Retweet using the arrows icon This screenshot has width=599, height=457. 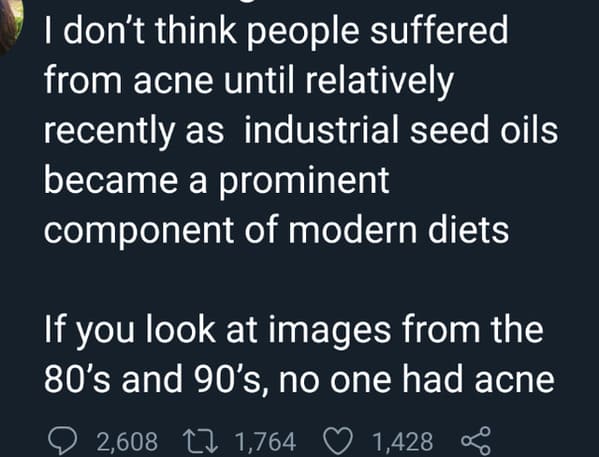(x=200, y=442)
